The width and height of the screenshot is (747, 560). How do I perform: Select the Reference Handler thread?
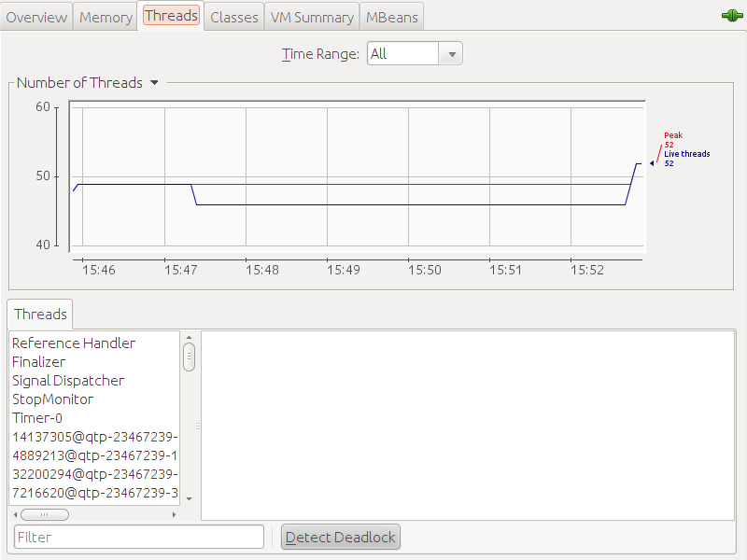(x=74, y=343)
